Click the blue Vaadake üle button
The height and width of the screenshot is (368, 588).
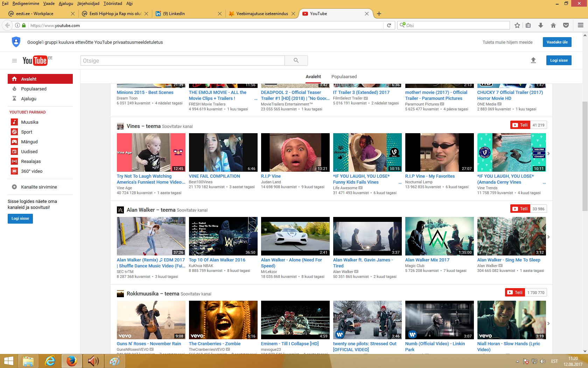click(x=557, y=42)
